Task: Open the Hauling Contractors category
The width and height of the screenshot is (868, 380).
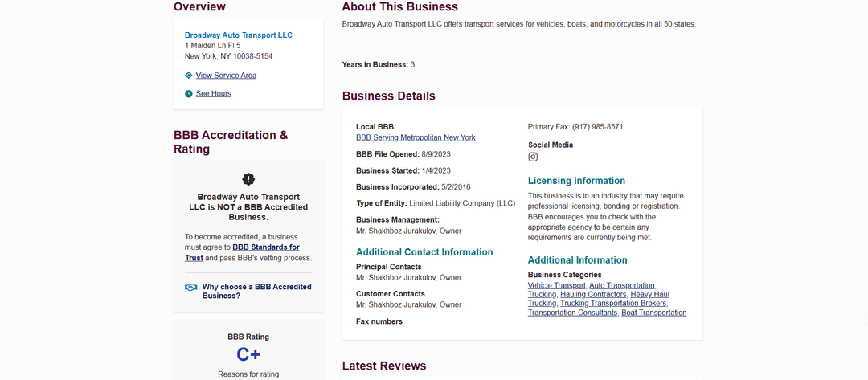Action: [593, 295]
